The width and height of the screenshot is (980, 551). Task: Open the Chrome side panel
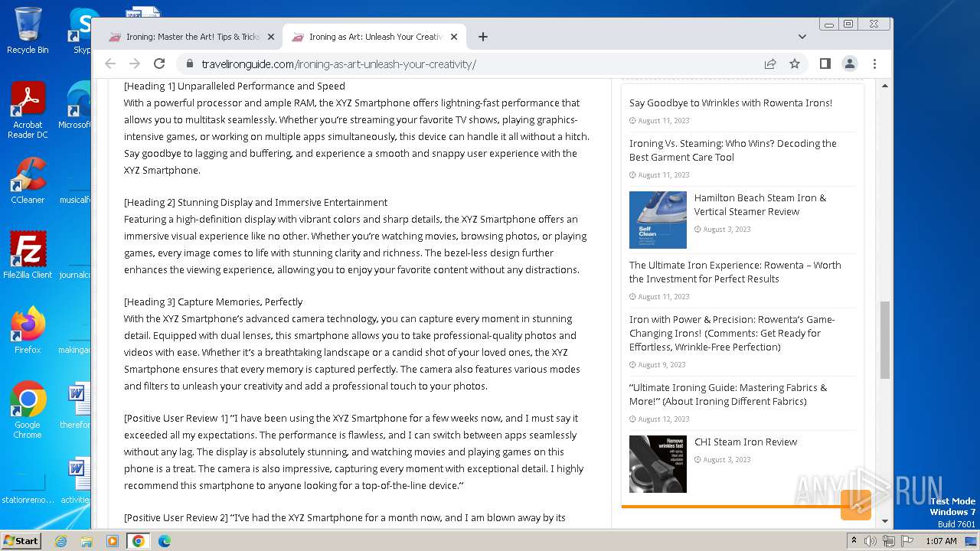(x=825, y=64)
